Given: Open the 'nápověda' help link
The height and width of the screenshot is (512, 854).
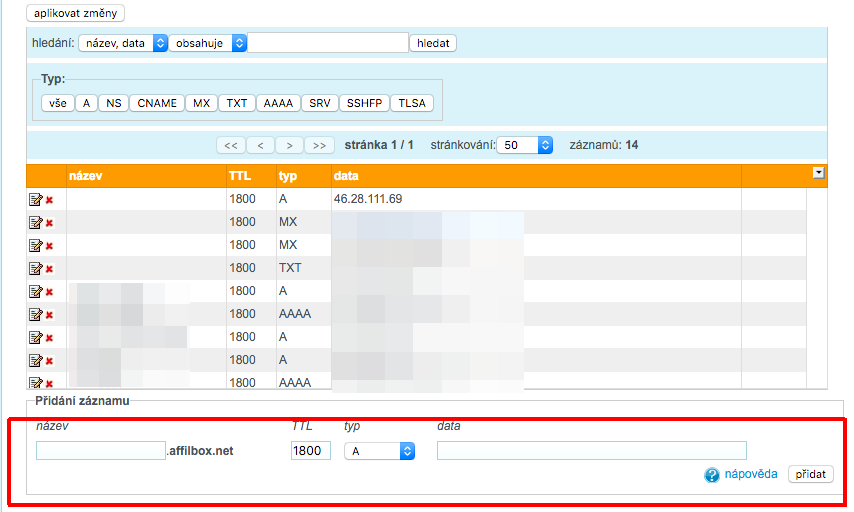Looking at the screenshot, I should click(751, 474).
